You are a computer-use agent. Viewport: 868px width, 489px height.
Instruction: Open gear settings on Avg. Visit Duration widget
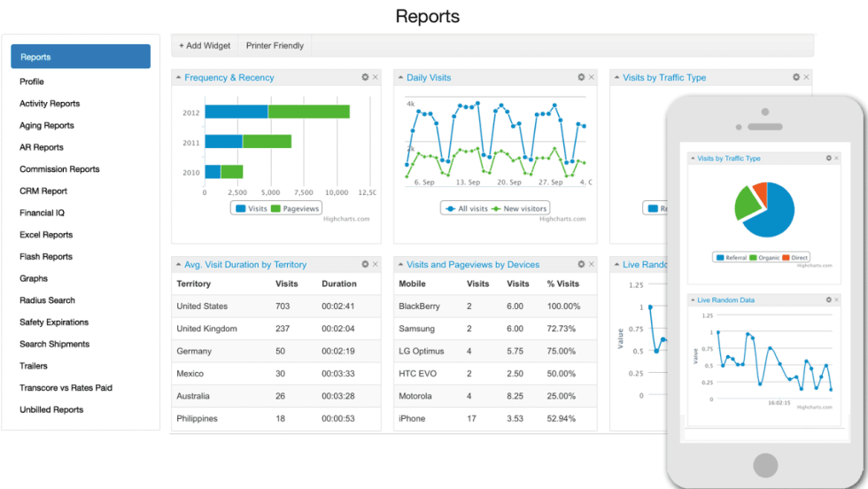[365, 264]
